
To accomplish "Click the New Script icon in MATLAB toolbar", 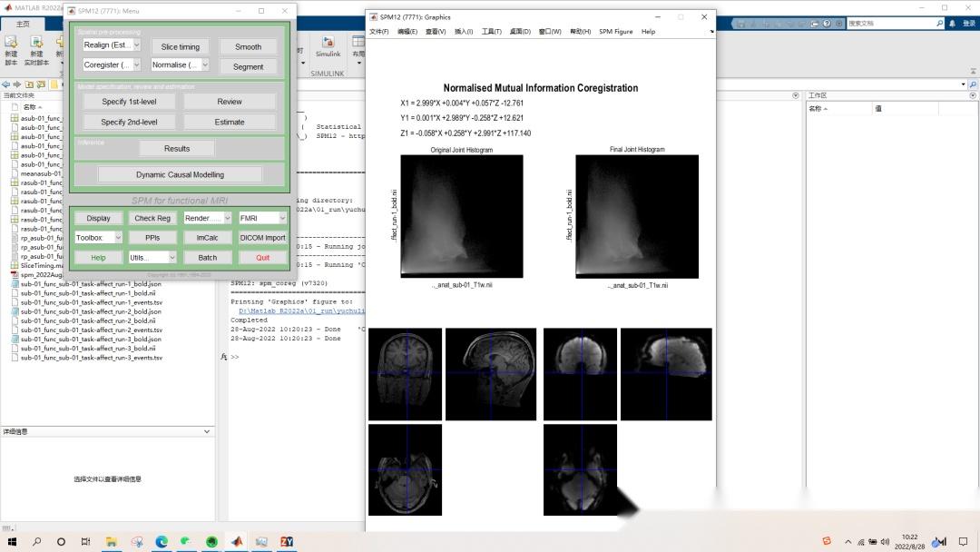I will 11,43.
